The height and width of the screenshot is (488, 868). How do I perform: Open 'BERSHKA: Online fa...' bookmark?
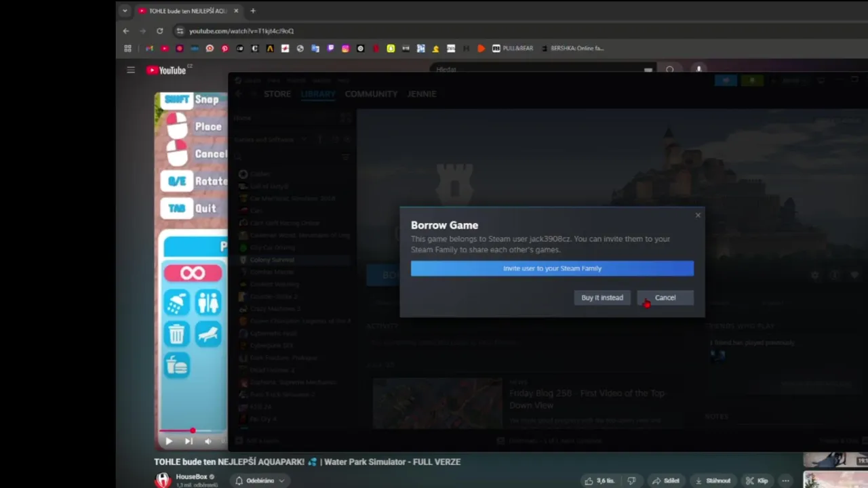[572, 48]
